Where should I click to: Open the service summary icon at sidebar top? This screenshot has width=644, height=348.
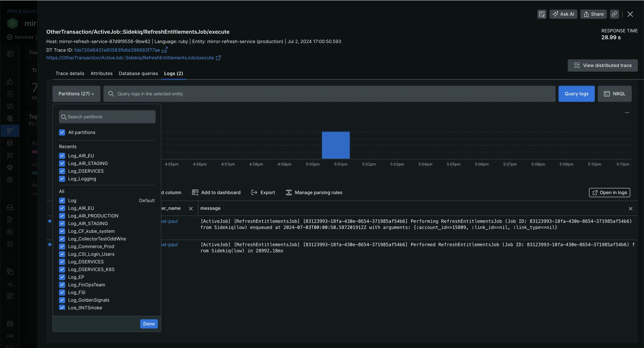[10, 54]
